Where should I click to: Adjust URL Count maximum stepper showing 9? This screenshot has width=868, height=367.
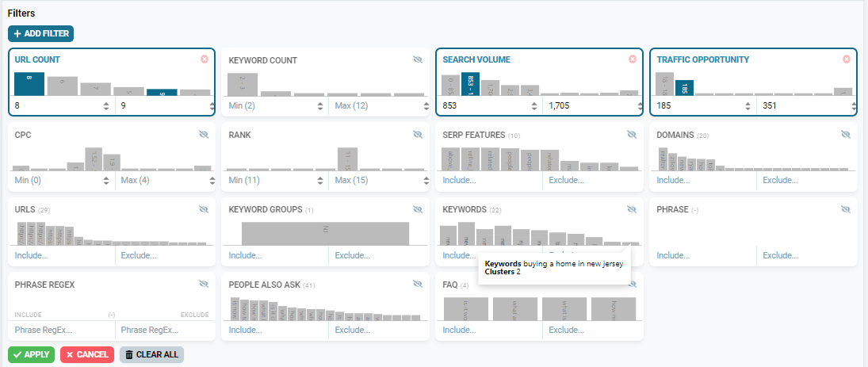click(x=212, y=105)
